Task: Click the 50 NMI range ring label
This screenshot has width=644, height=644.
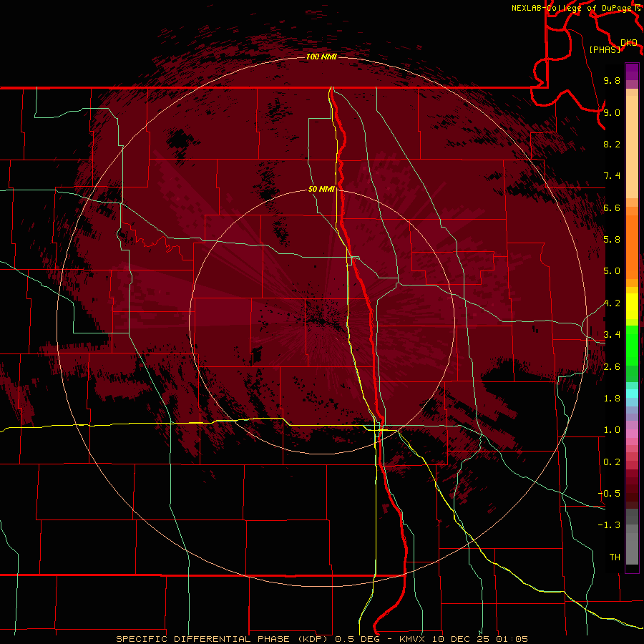Action: [321, 189]
